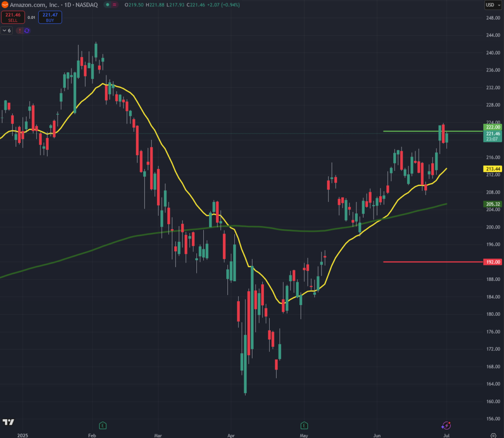Screen dimensions: 504x438
Task: Click the pink data mode icon
Action: click(114, 5)
